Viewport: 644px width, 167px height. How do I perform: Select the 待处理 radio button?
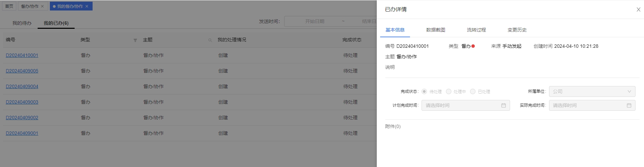424,91
